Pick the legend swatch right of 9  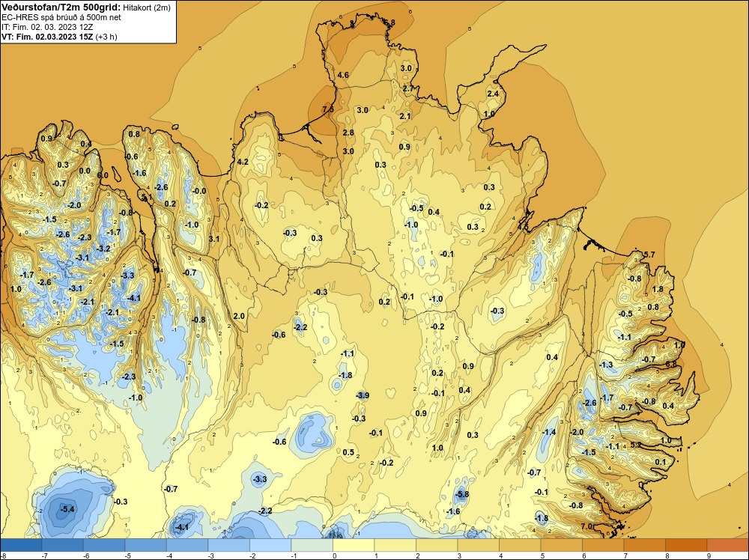tap(727, 545)
